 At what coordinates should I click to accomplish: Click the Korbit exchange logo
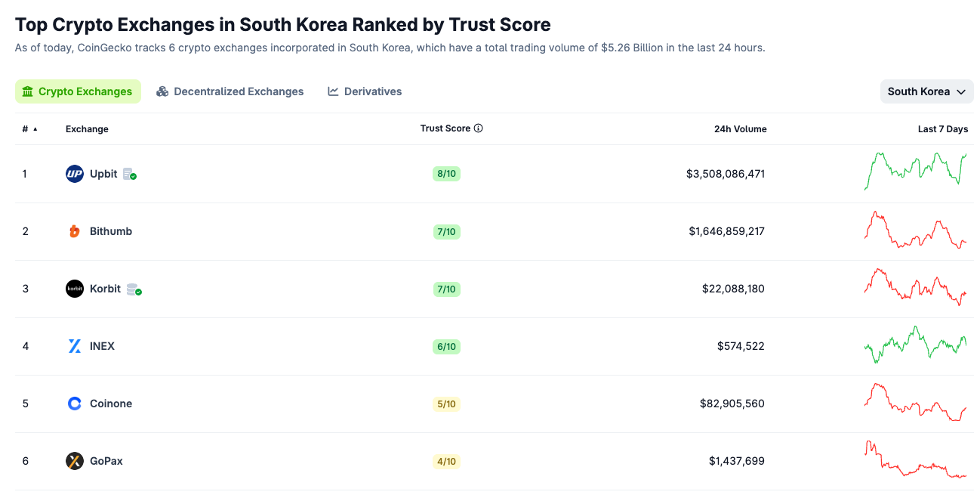tap(75, 289)
